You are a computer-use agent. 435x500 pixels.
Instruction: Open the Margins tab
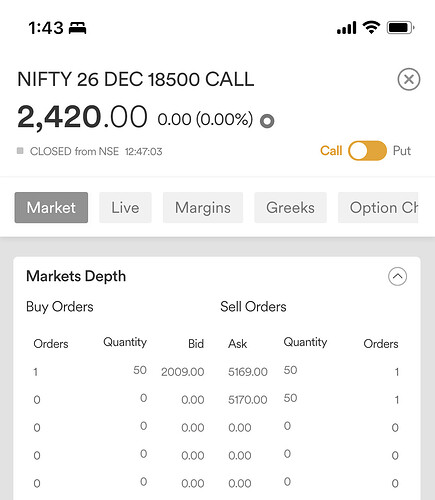click(x=203, y=207)
